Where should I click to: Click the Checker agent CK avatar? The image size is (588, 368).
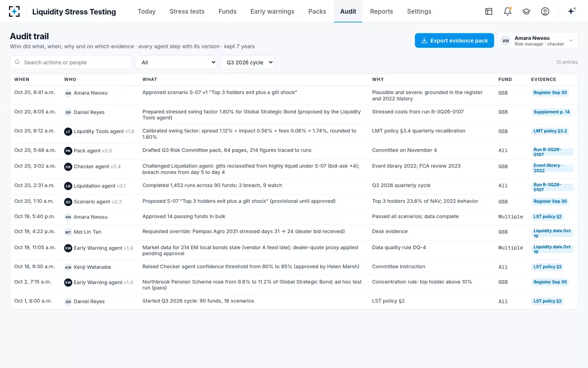click(68, 167)
